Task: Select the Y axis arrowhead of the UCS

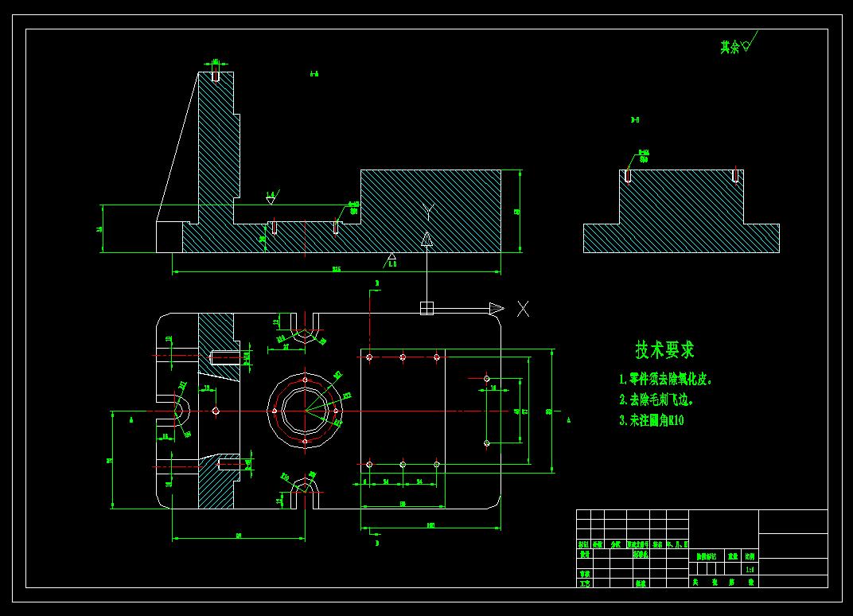Action: point(427,239)
